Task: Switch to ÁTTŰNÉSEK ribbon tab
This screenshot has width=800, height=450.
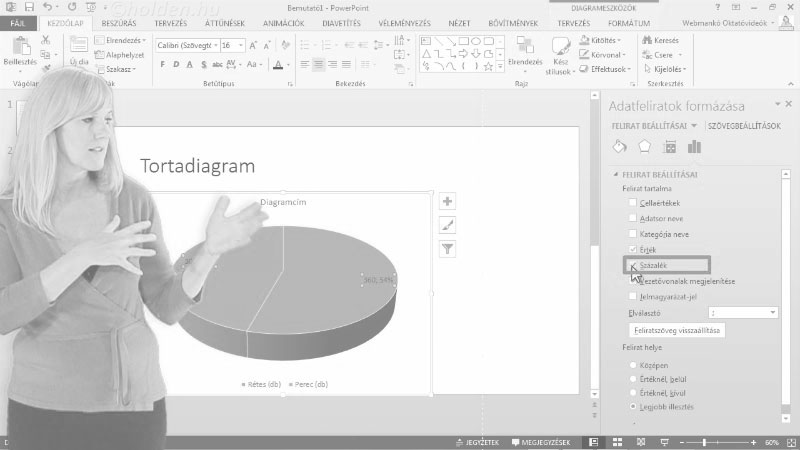Action: pyautogui.click(x=224, y=23)
